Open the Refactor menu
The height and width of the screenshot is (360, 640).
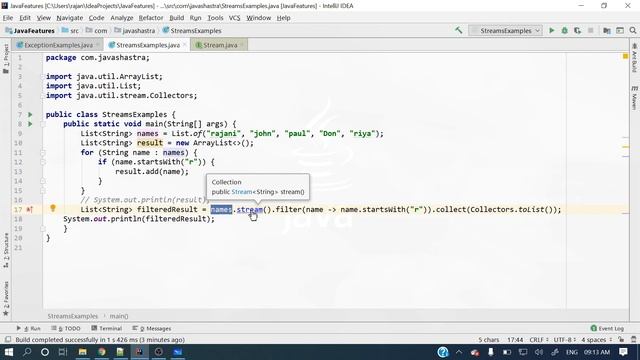151,18
